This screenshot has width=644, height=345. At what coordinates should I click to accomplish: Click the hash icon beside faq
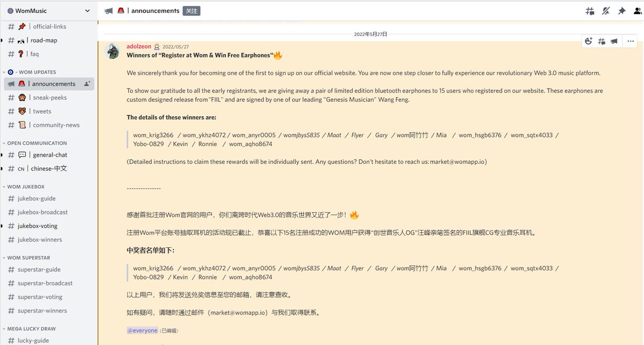[x=11, y=54]
